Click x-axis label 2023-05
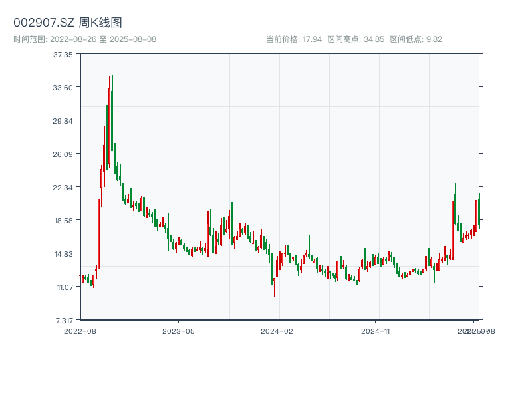The image size is (532, 399). [178, 331]
